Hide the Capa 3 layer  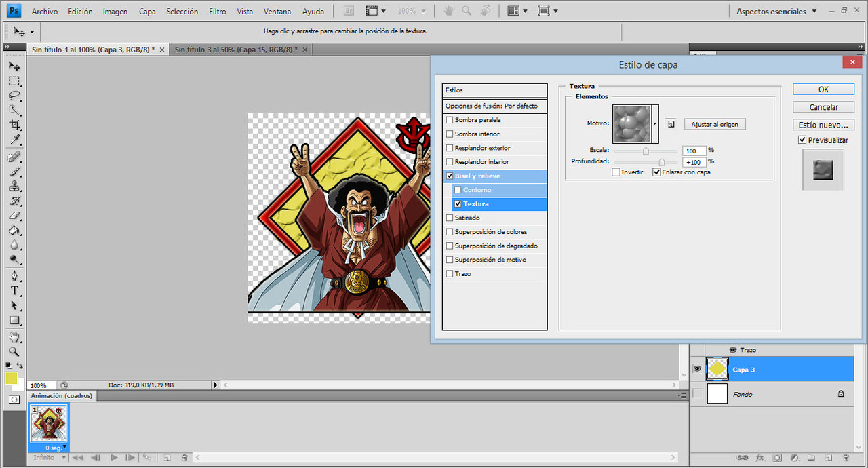coord(697,369)
